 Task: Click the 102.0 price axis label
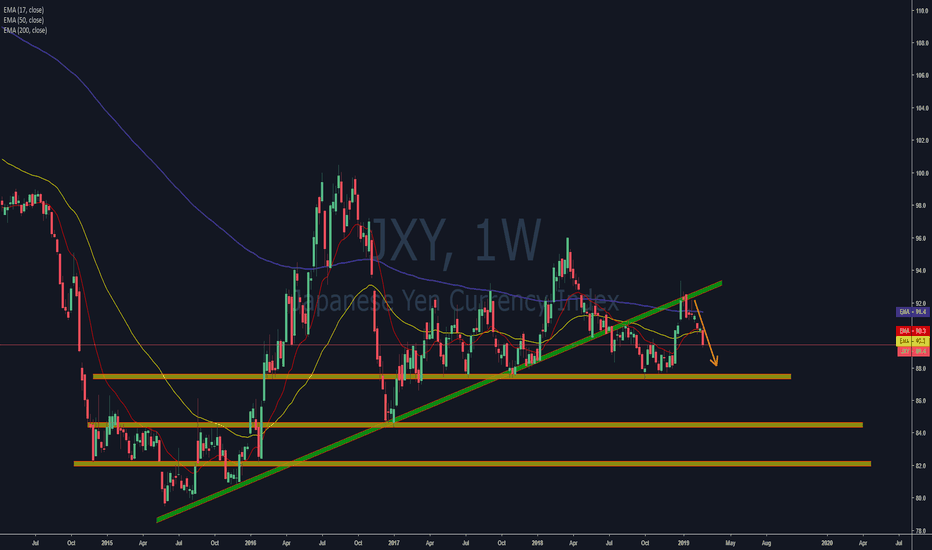(x=922, y=141)
